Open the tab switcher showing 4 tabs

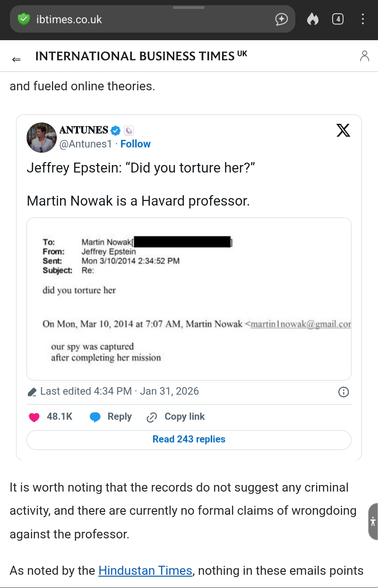[337, 19]
